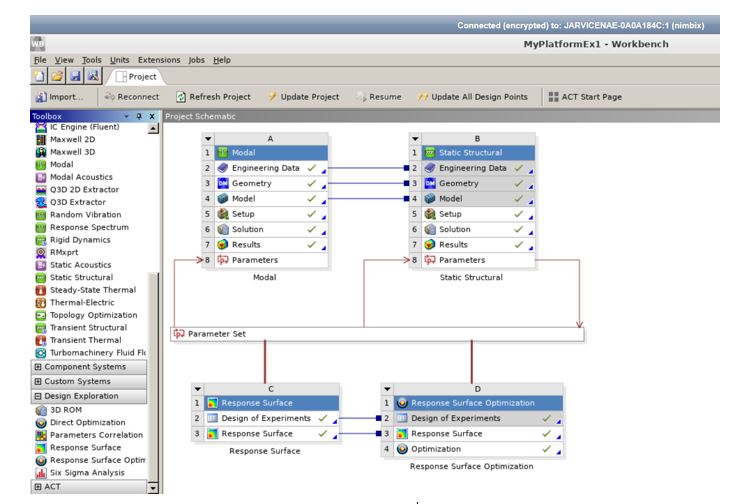This screenshot has width=756, height=504.
Task: Select Optimization cell in system D
Action: [x=478, y=449]
